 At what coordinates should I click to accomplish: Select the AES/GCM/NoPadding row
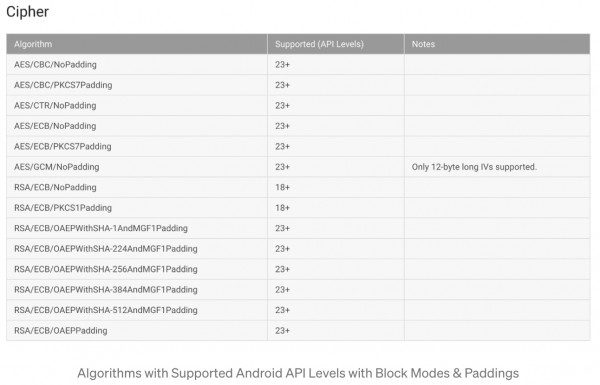(298, 167)
